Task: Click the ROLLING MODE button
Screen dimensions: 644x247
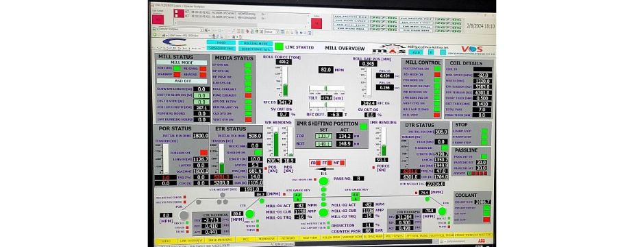Action: [255, 43]
